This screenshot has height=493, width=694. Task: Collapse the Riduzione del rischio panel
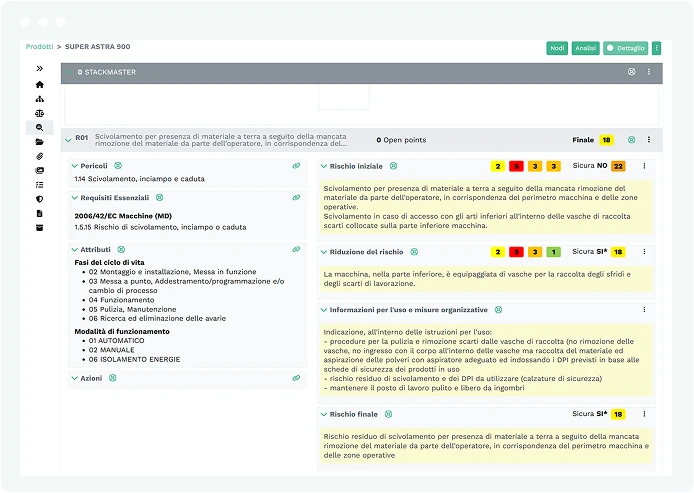tap(324, 252)
